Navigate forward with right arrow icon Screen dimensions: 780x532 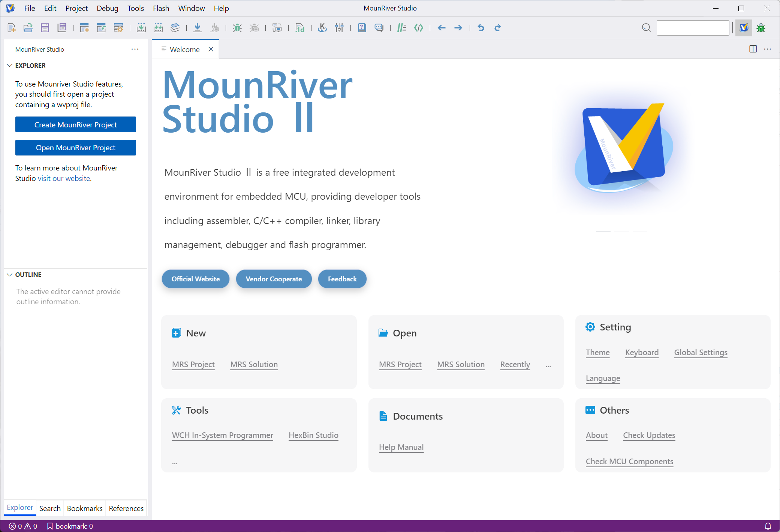[x=458, y=28]
